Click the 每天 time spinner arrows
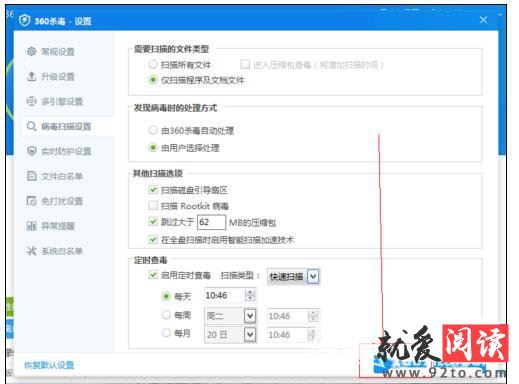 (250, 296)
